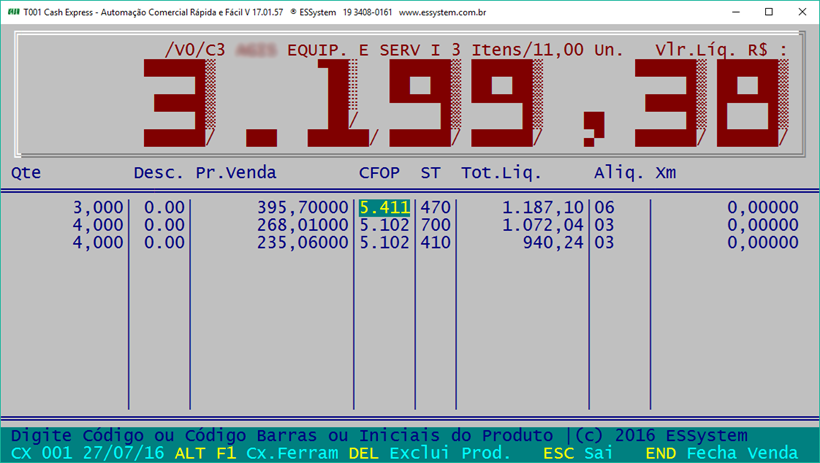Select the ST value 410 cell
The width and height of the screenshot is (820, 463).
coord(436,243)
